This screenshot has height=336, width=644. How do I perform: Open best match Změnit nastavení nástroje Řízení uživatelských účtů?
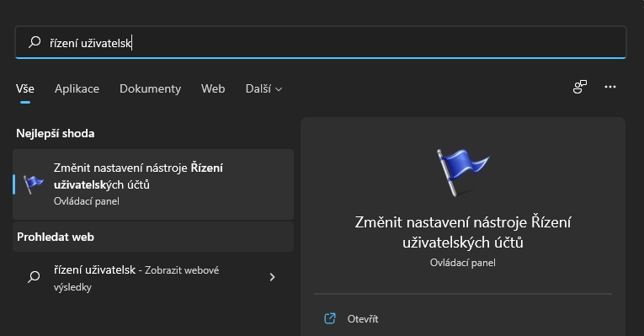point(153,184)
